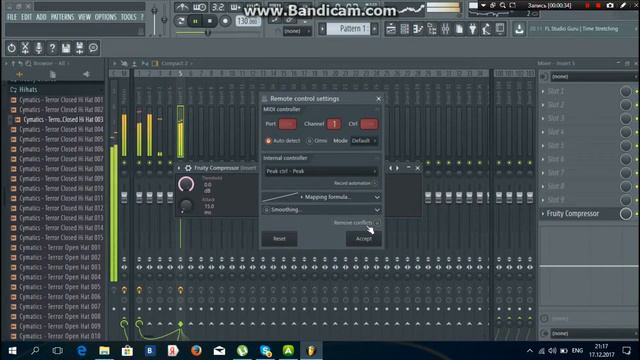Click the Bandicam pencil draw icon

pyautogui.click(x=623, y=5)
